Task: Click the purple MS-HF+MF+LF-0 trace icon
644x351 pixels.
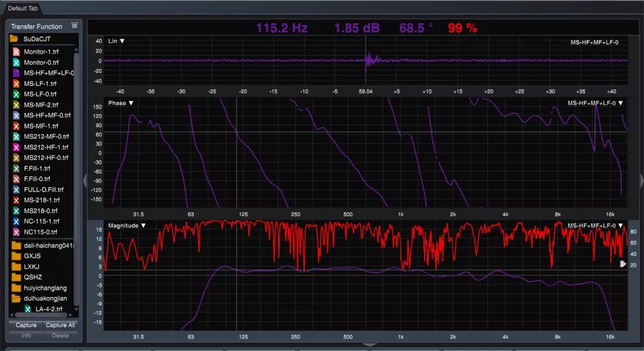Action: pos(16,73)
